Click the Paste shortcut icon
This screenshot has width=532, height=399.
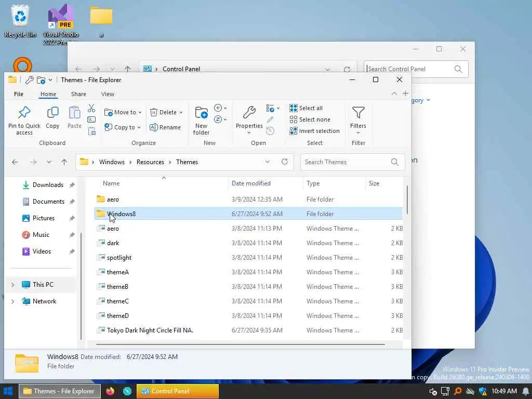click(x=91, y=130)
